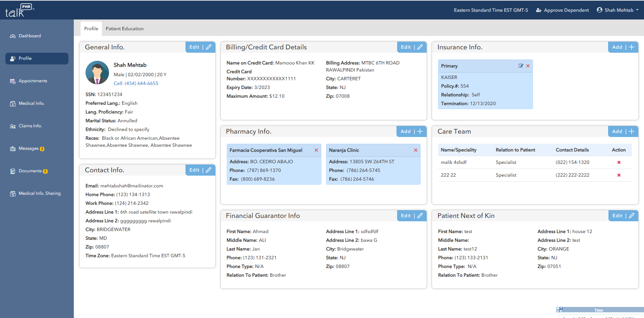This screenshot has width=644, height=318.
Task: Click the talkPHR logo
Action: (x=19, y=10)
